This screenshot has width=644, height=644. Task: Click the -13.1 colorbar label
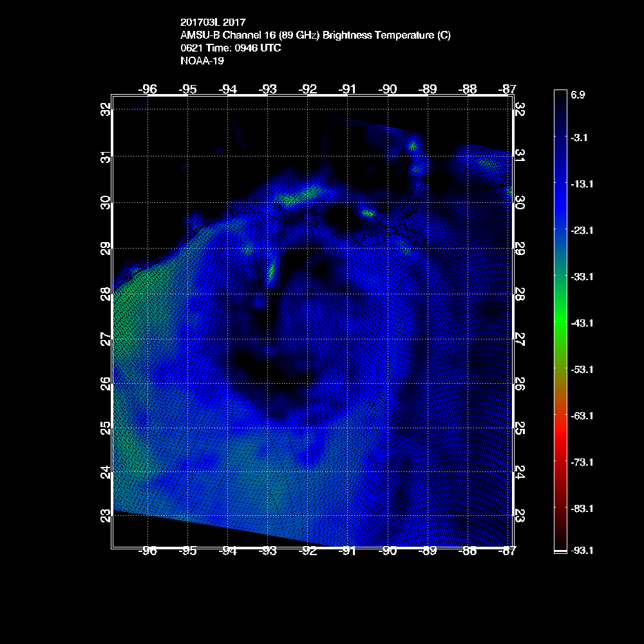pyautogui.click(x=582, y=184)
